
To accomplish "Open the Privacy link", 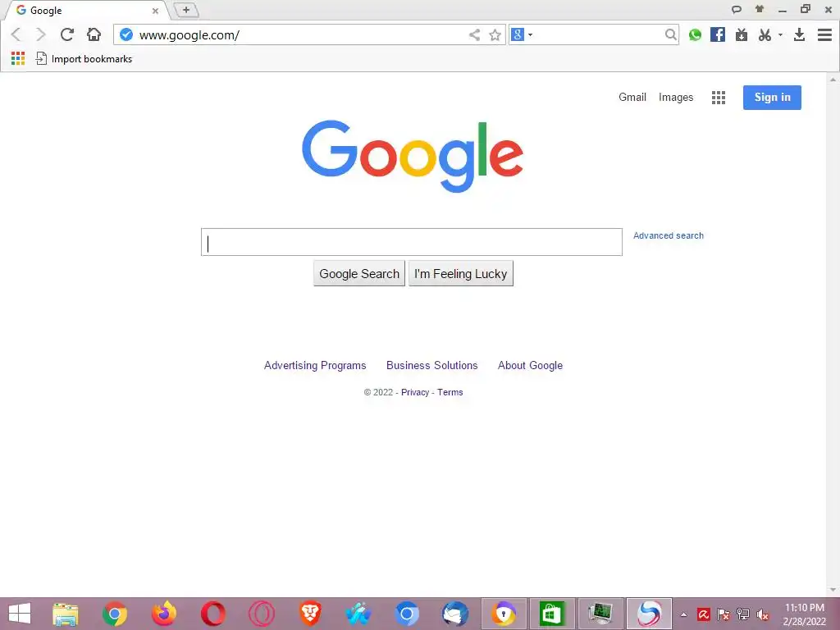I will pos(415,392).
